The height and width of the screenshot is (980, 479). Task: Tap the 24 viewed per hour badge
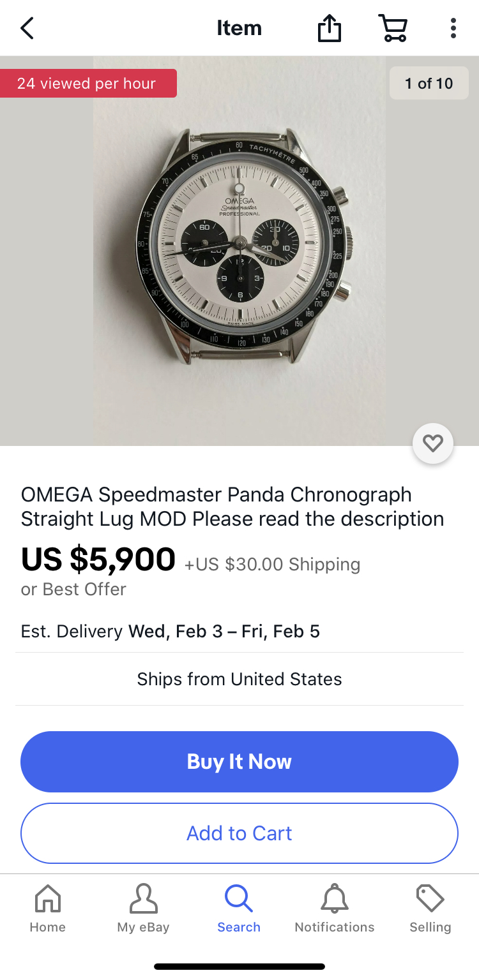point(87,84)
